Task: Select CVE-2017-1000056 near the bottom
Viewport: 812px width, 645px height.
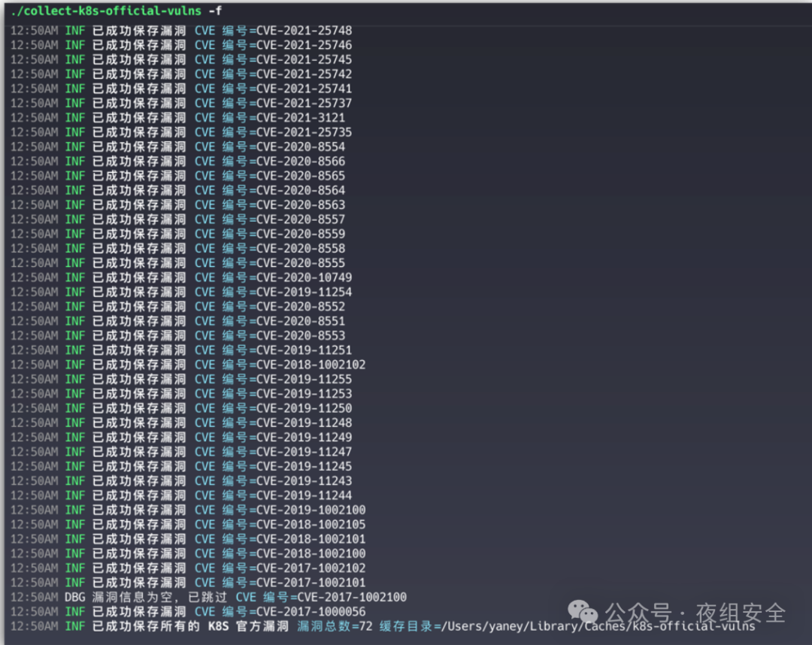Action: coord(313,611)
